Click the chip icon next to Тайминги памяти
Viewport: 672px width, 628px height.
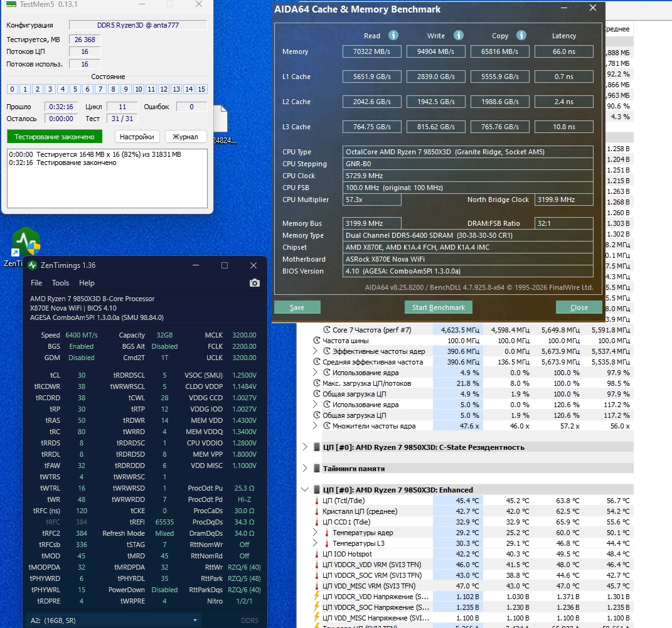[317, 468]
